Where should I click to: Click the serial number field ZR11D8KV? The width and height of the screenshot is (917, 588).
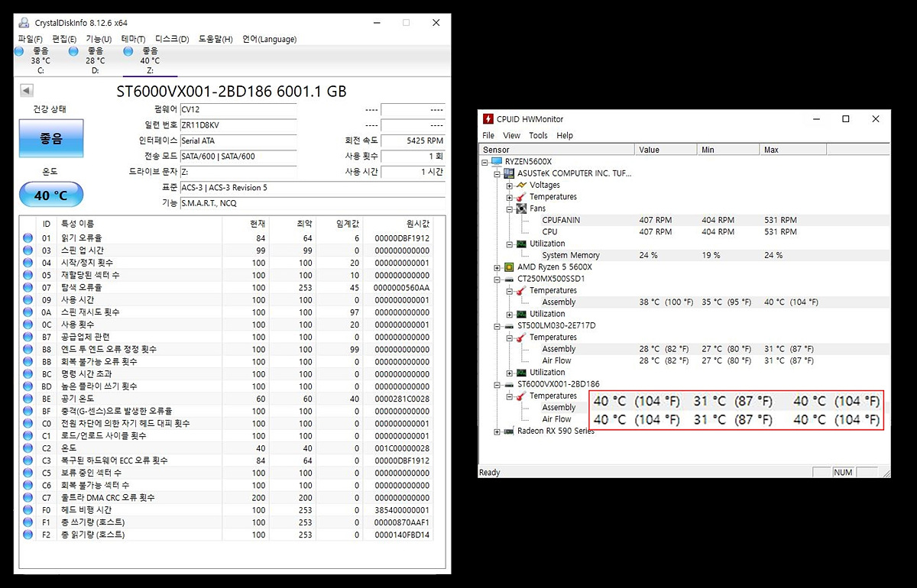[238, 125]
